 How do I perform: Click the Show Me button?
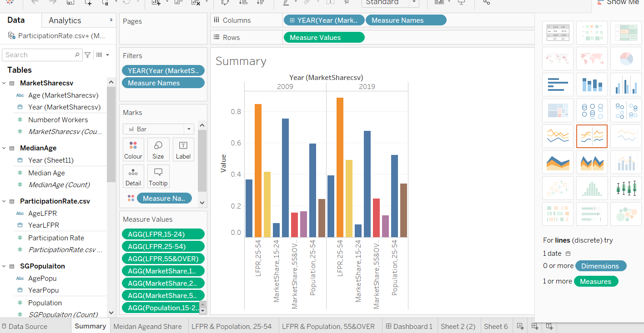pyautogui.click(x=618, y=3)
